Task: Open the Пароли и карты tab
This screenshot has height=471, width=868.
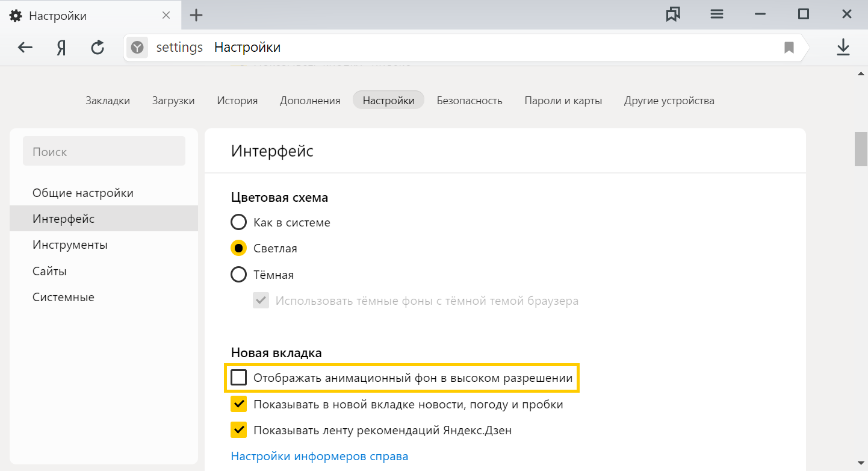Action: (x=563, y=101)
